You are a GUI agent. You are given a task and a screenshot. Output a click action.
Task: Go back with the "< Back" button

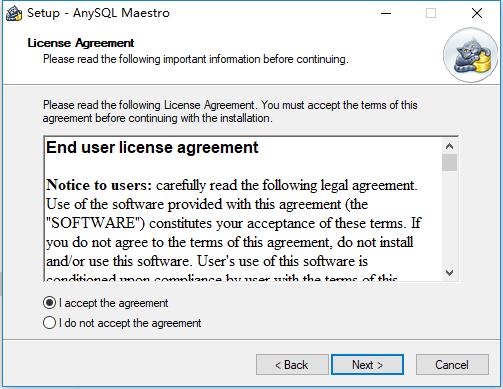click(292, 365)
